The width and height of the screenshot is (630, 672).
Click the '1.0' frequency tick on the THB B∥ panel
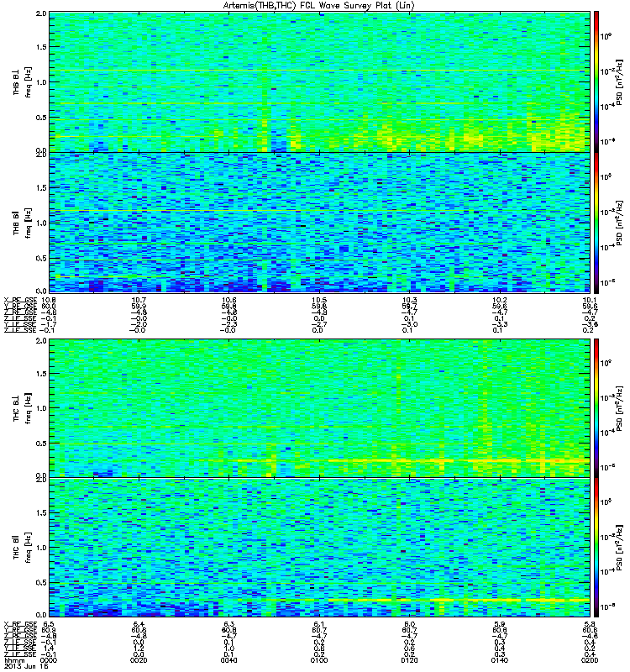coord(41,223)
